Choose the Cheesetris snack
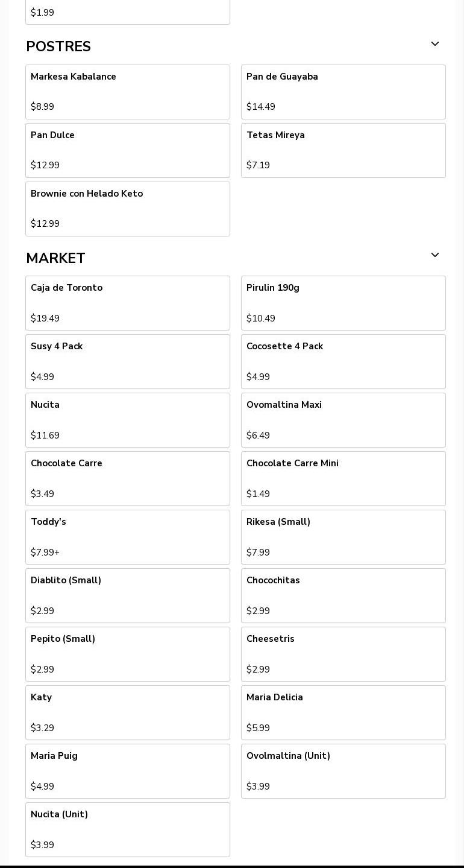 tap(343, 654)
